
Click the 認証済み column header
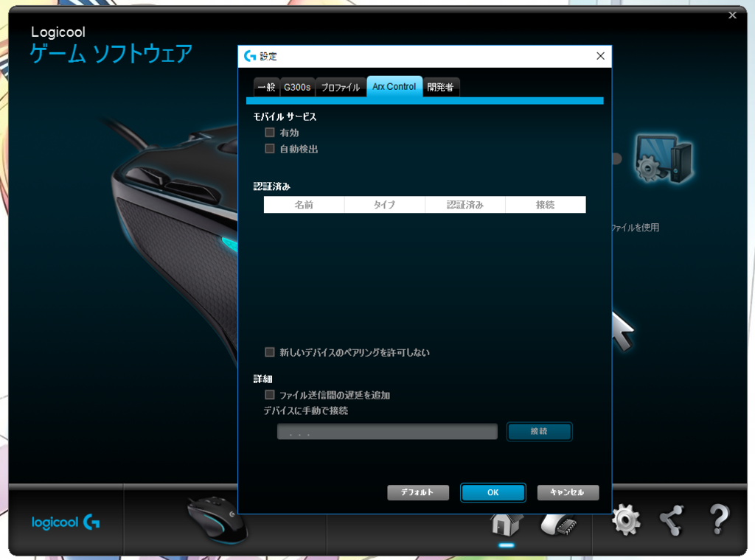[465, 204]
